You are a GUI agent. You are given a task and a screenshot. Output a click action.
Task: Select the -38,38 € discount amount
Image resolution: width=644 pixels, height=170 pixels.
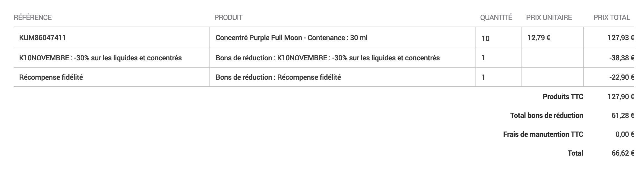point(622,58)
